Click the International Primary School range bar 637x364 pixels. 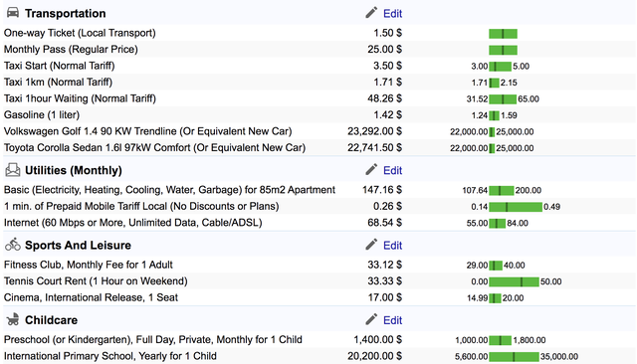pyautogui.click(x=514, y=357)
